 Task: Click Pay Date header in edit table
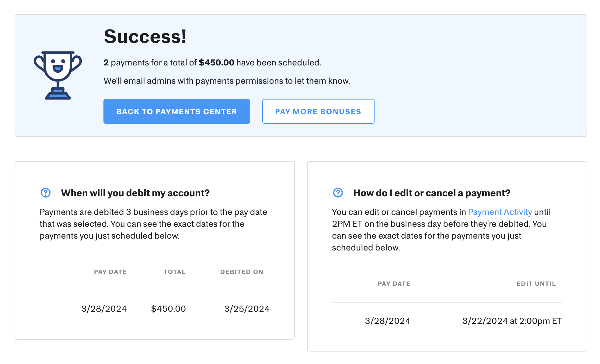coord(394,284)
